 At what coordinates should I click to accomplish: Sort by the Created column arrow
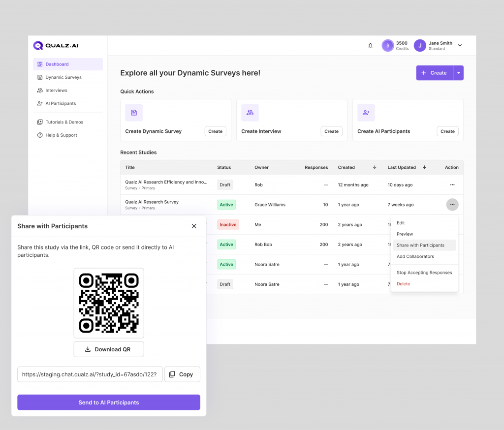click(x=375, y=167)
